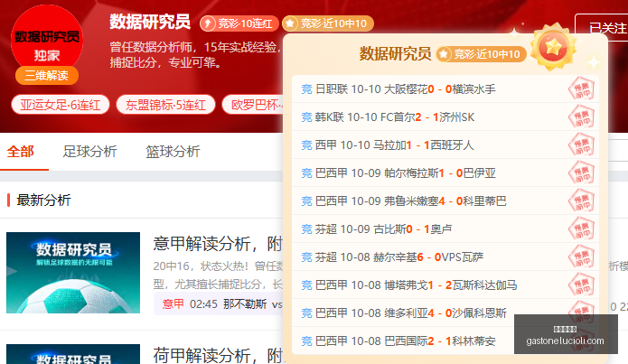Image resolution: width=628 pixels, height=364 pixels.
Task: Click the 竞 icon on 维多利亚 row
Action: (307, 313)
